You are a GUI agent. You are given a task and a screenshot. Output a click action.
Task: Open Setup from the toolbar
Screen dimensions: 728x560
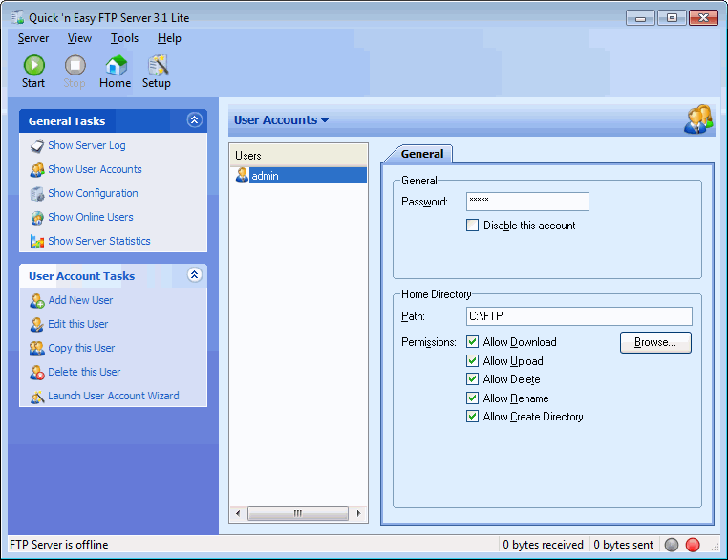click(x=157, y=66)
